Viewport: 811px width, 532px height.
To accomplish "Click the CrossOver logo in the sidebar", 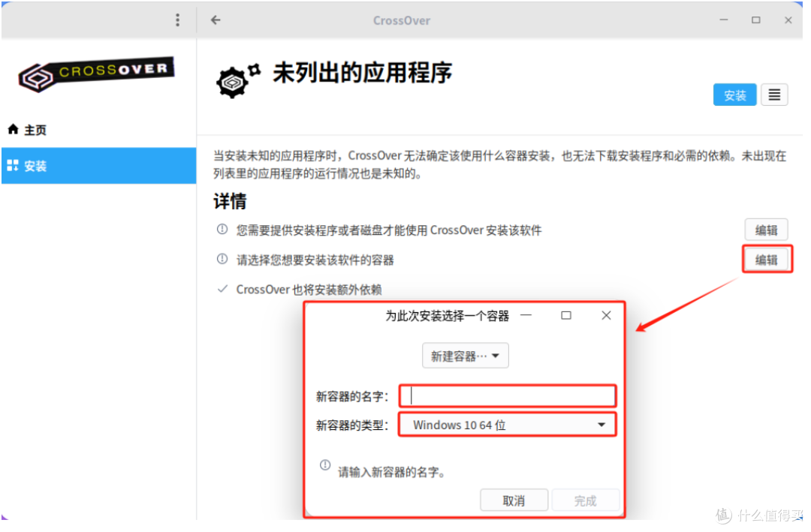I will [x=96, y=74].
